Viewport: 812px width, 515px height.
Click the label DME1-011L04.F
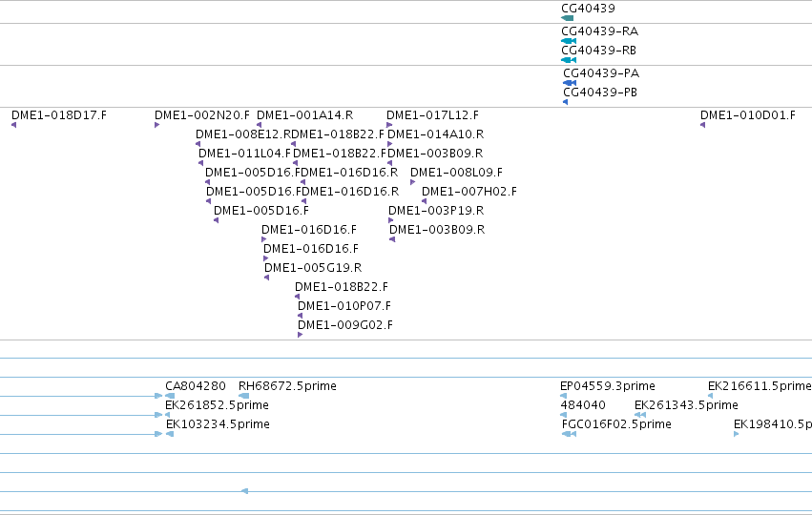(245, 154)
